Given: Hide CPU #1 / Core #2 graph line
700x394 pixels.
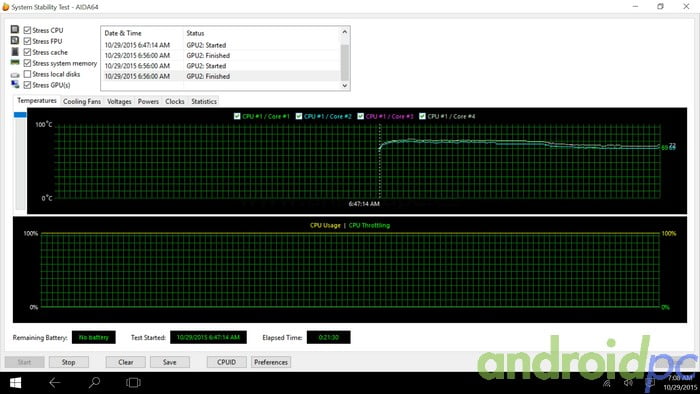Looking at the screenshot, I should pos(299,116).
